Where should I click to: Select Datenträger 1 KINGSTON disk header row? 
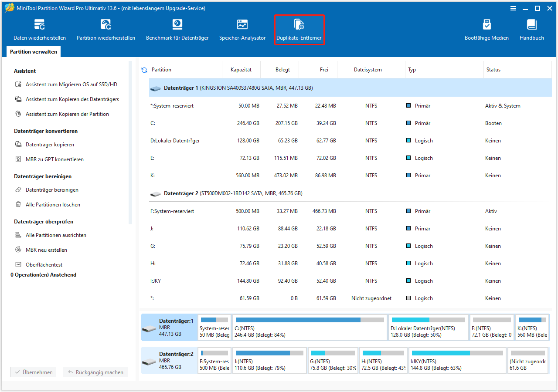point(350,88)
